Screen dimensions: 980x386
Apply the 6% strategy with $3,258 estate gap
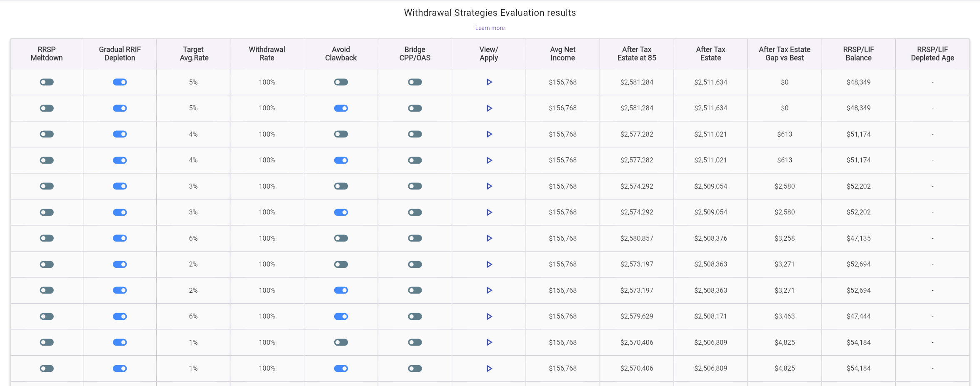(488, 238)
